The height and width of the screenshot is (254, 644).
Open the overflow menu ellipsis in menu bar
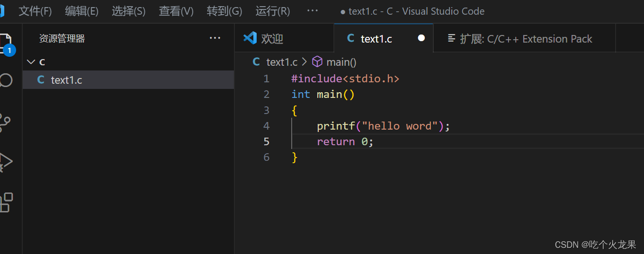pos(313,10)
